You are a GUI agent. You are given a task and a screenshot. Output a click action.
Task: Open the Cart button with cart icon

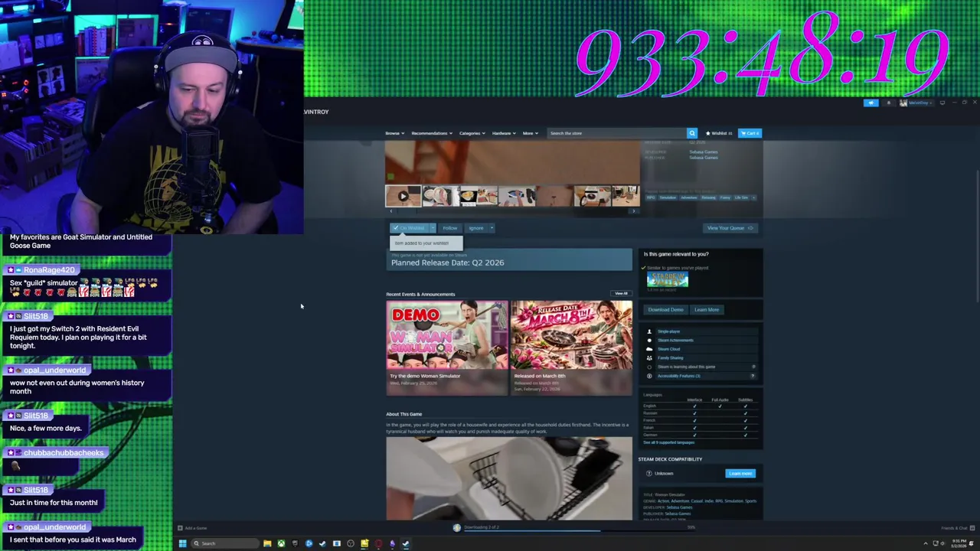point(750,133)
